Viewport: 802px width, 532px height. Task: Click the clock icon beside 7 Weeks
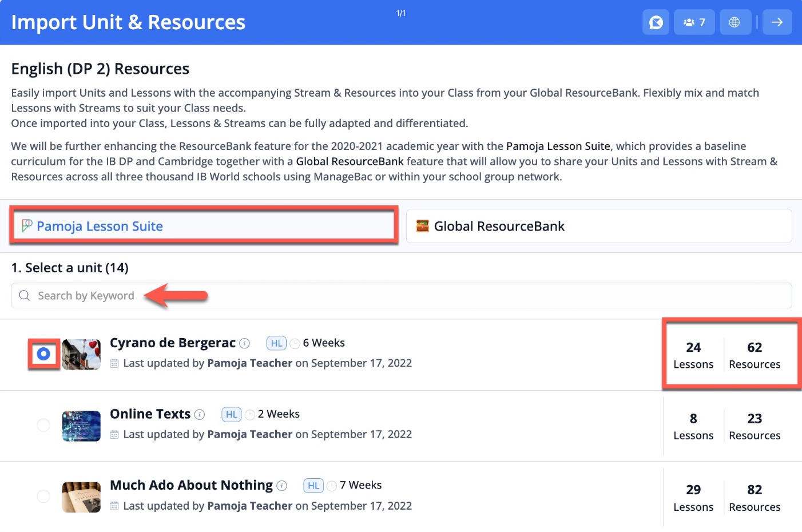(332, 486)
